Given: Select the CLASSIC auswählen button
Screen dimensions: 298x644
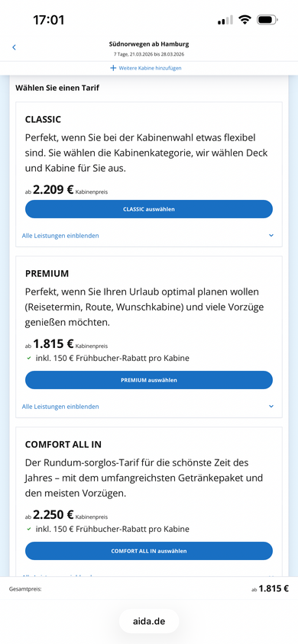Looking at the screenshot, I should [x=149, y=209].
